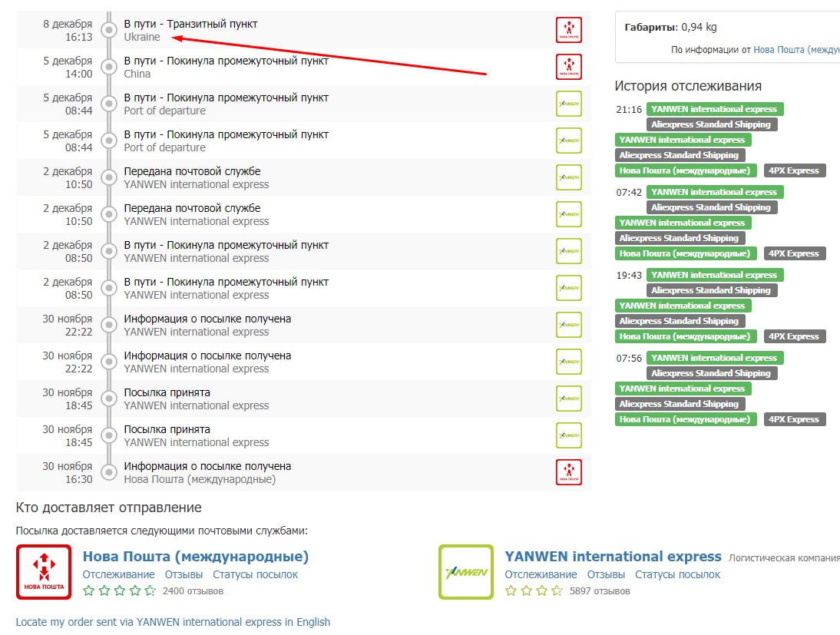The height and width of the screenshot is (635, 840).
Task: Click YANWEN tag beside the 07:42 timestamp
Action: (715, 192)
